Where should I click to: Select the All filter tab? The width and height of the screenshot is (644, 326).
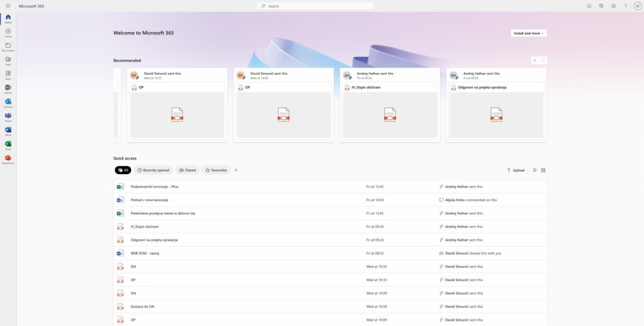[x=123, y=170]
